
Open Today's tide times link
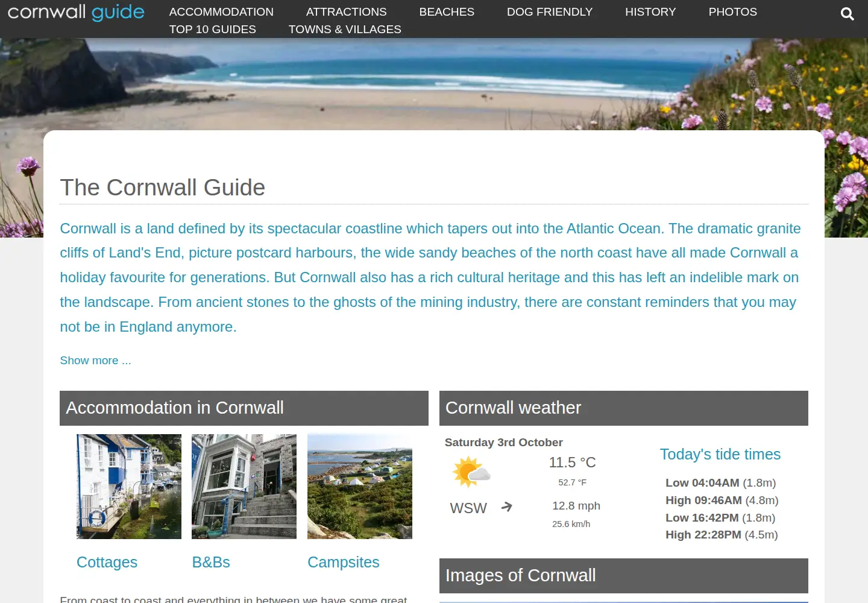pos(720,455)
